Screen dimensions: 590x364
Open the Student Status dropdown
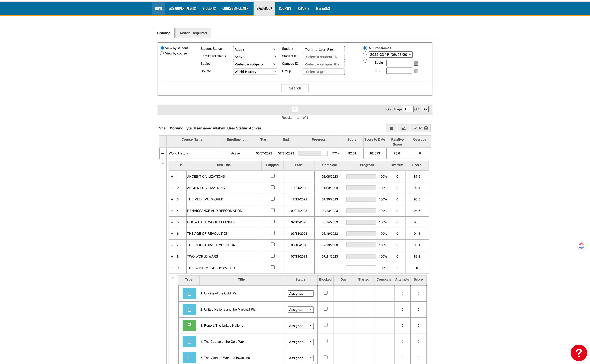(x=255, y=49)
